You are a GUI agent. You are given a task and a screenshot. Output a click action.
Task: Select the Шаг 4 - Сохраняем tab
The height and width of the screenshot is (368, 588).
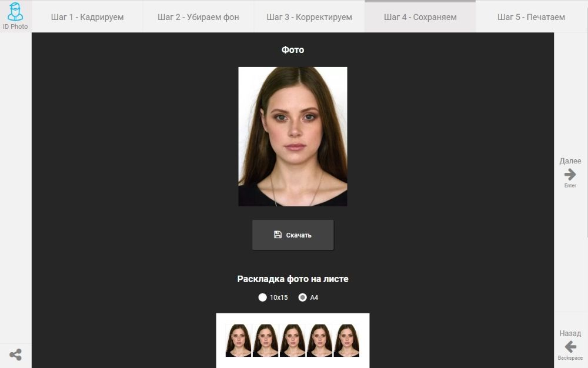420,17
